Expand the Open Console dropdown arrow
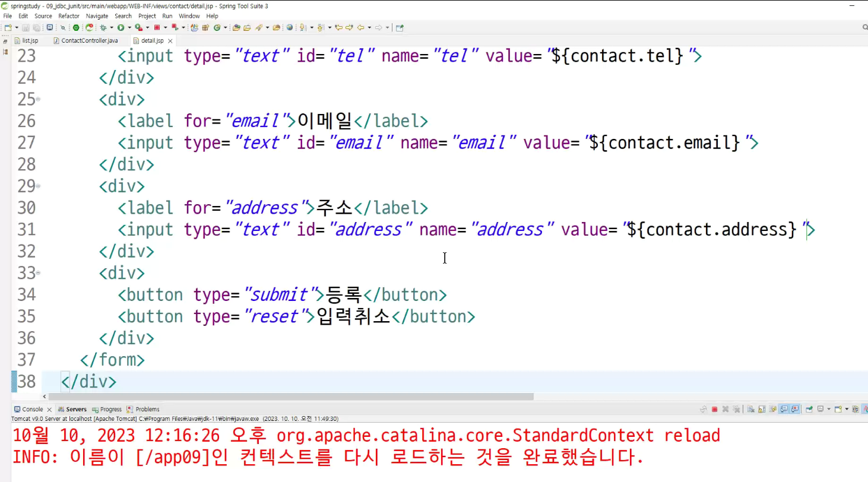868x482 pixels. click(x=847, y=409)
